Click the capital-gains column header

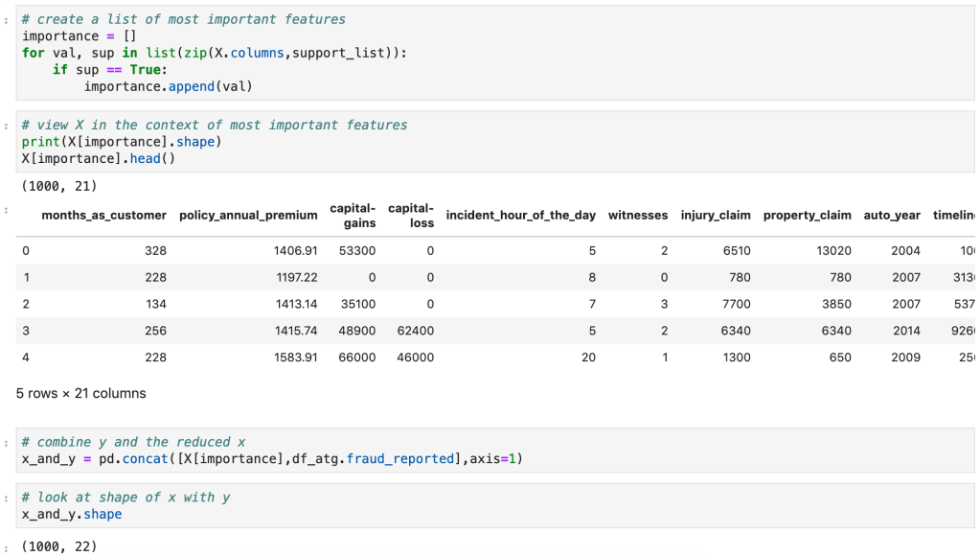coord(353,216)
